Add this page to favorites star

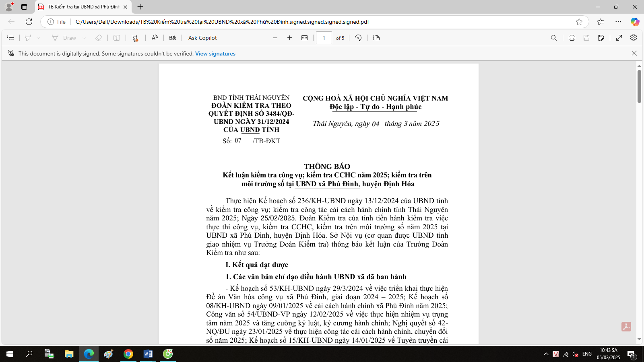(579, 22)
